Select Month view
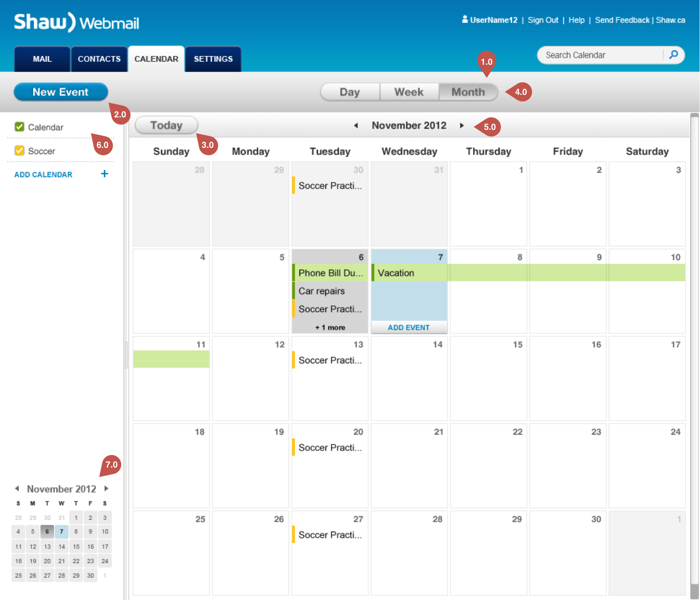The image size is (700, 613). tap(468, 92)
